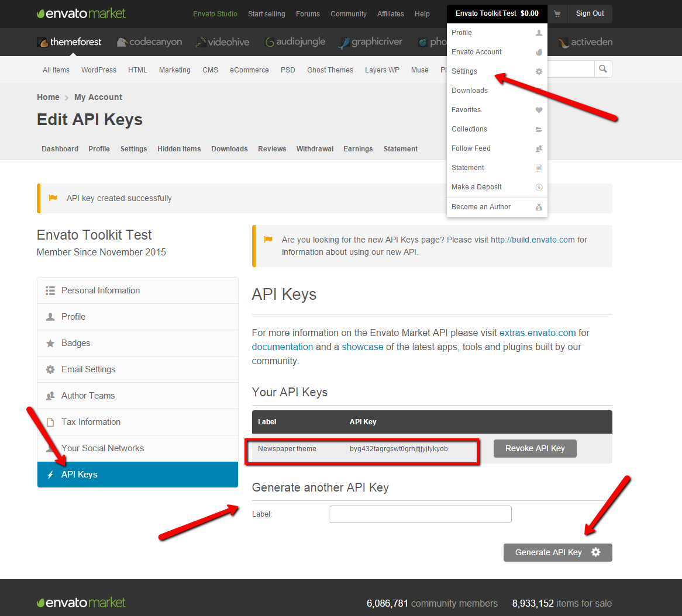682x616 pixels.
Task: Go to Home breadcrumb
Action: 48,98
